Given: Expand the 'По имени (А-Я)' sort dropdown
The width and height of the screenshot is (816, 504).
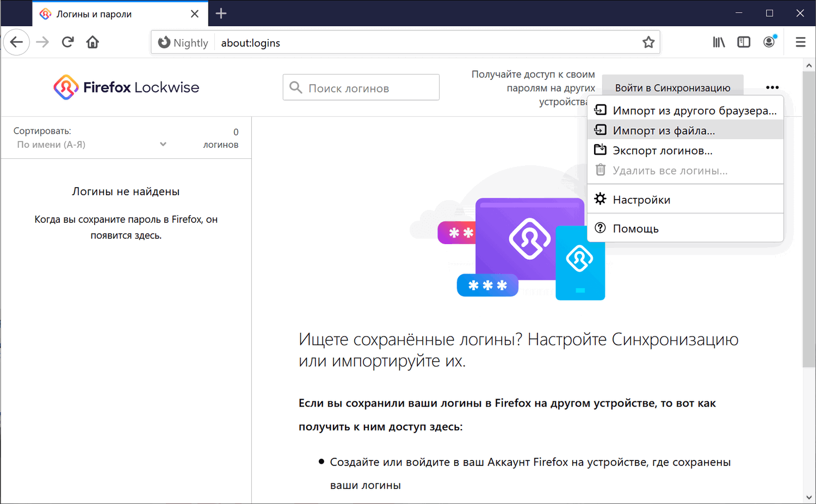Looking at the screenshot, I should pos(91,145).
